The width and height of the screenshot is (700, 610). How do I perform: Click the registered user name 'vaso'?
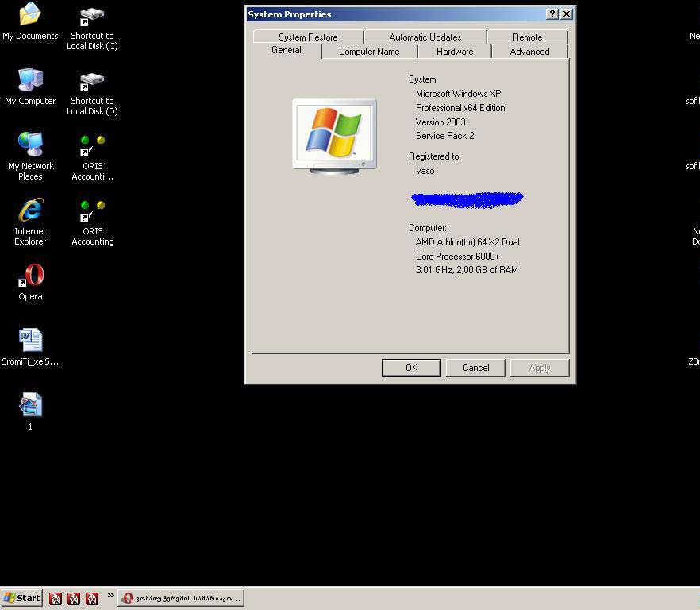pos(425,171)
